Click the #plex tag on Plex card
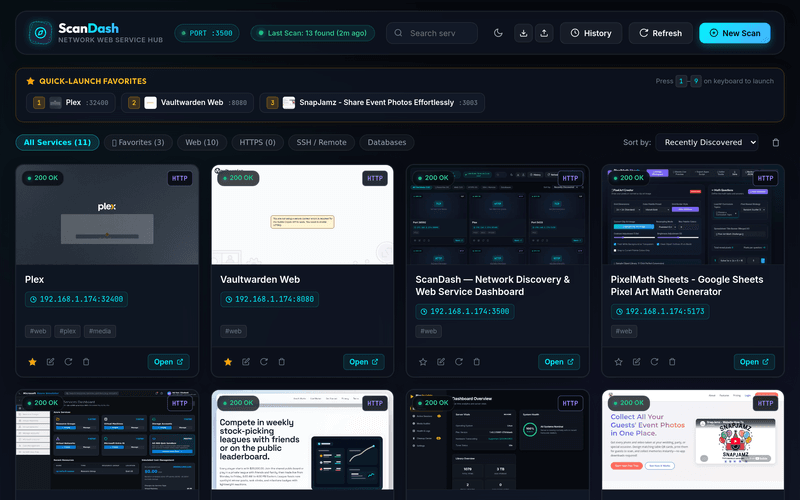The height and width of the screenshot is (500, 800). (67, 331)
